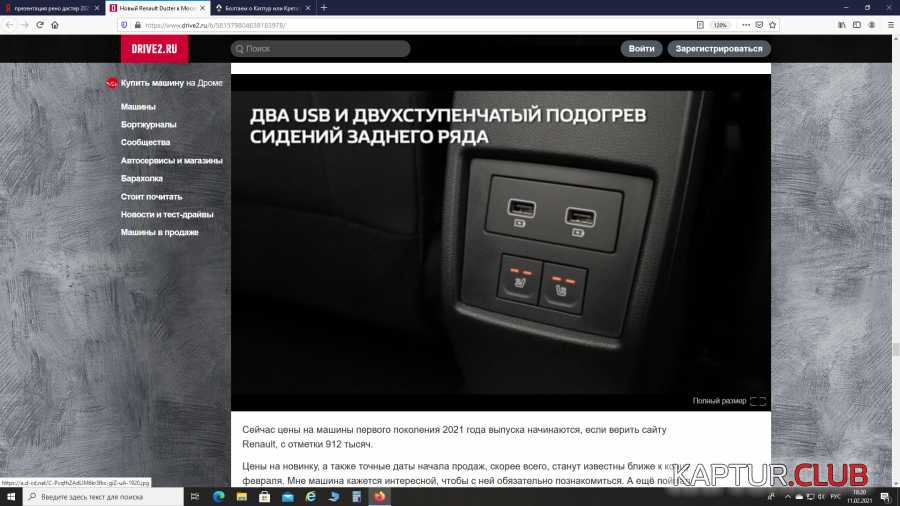Image resolution: width=900 pixels, height=506 pixels.
Task: Launch Microsoft Edge from the taskbar
Action: 219,497
